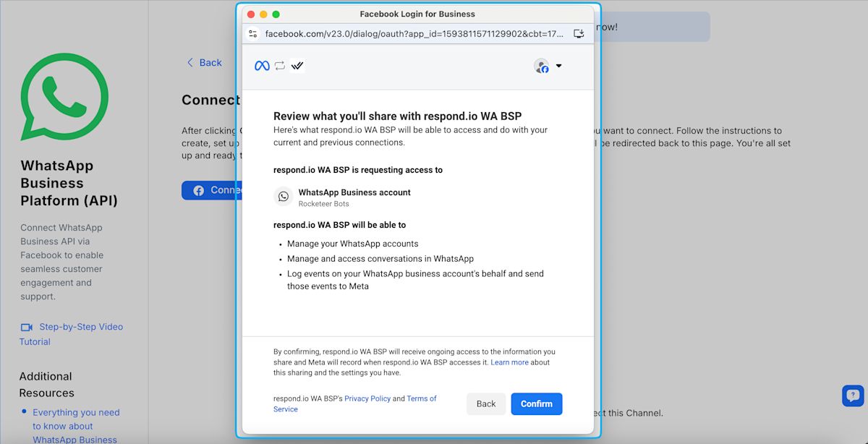
Task: Click the video camera icon beside tutorial link
Action: [x=27, y=328]
